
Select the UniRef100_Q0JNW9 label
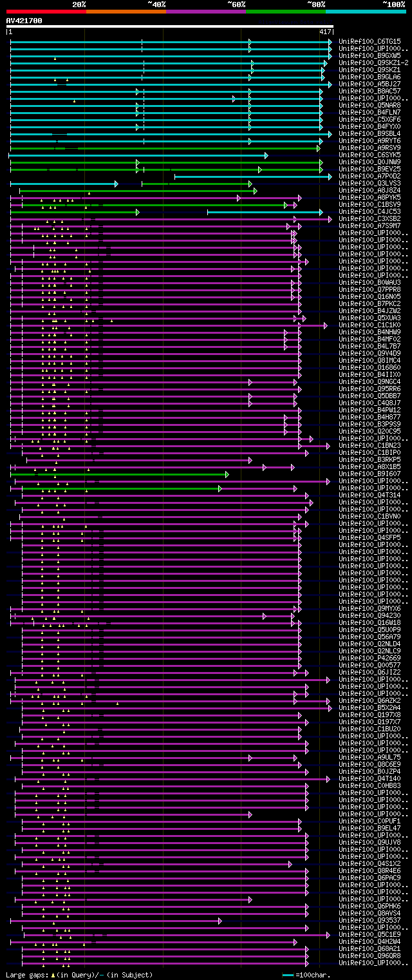(x=369, y=162)
